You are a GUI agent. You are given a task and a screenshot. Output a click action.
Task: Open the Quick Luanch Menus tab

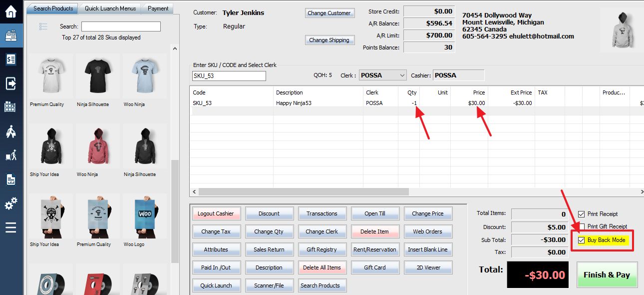pyautogui.click(x=110, y=8)
